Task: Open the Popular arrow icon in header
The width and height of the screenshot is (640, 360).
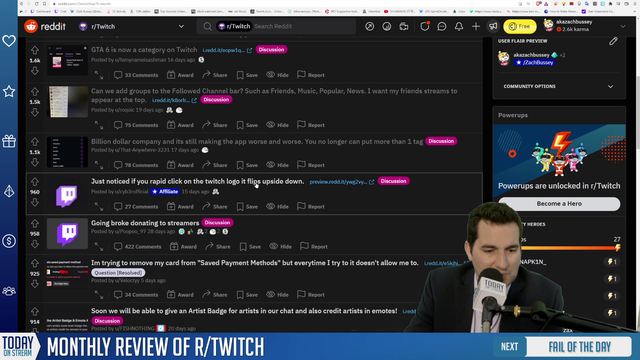Action: tap(369, 27)
